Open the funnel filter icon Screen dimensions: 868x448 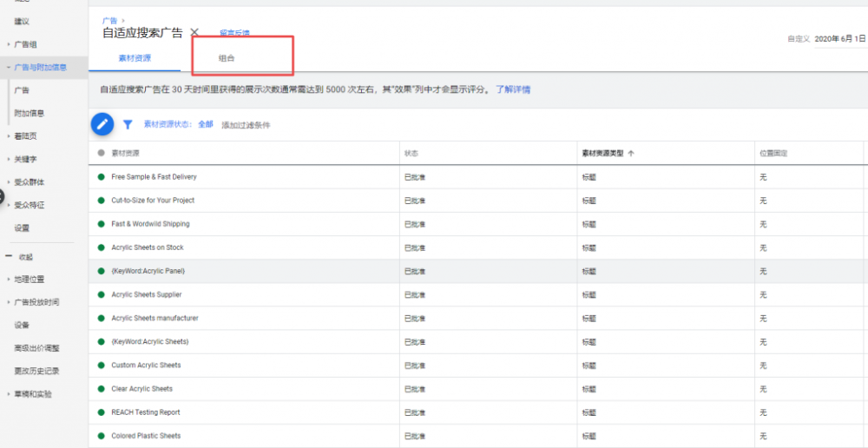(x=128, y=124)
